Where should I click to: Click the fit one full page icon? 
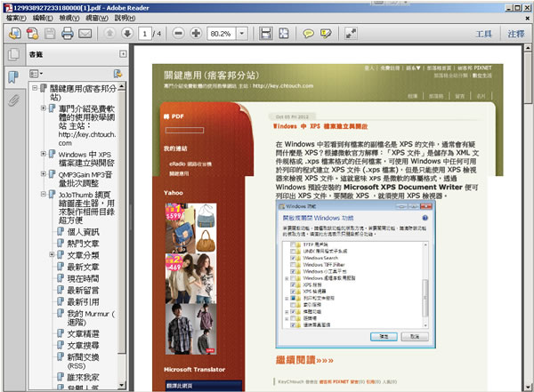tap(283, 34)
